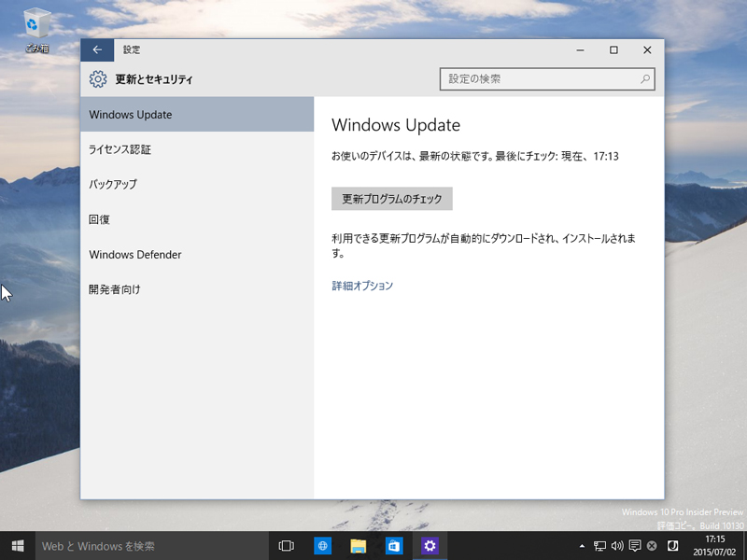Open the volume speaker icon
The width and height of the screenshot is (747, 560).
[x=617, y=546]
